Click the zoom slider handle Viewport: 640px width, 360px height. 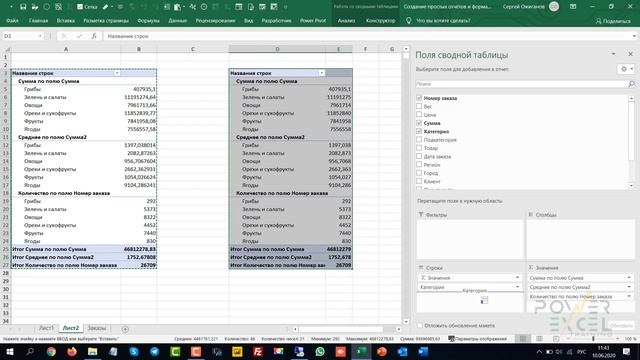click(x=593, y=339)
